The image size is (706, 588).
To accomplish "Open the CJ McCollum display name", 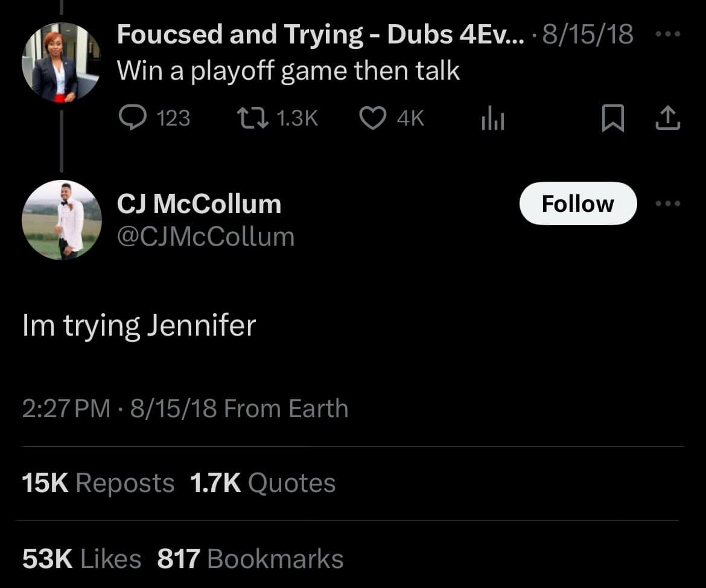I will click(x=199, y=205).
